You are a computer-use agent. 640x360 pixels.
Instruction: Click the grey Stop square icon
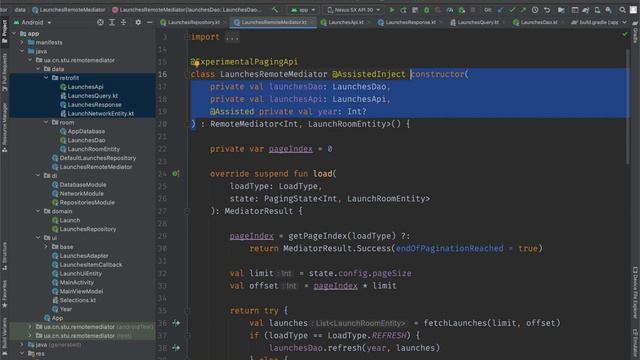click(473, 9)
